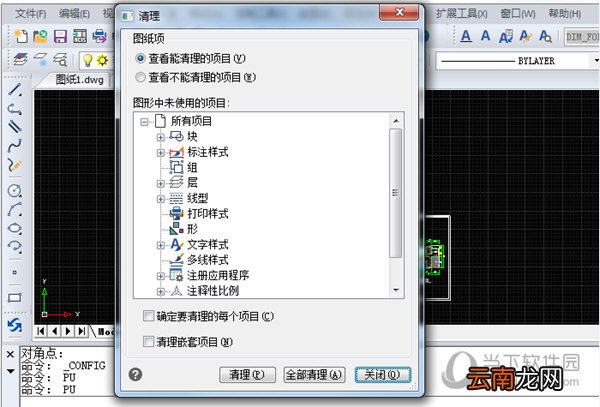Expand the 层 tree node
The height and width of the screenshot is (407, 600).
click(161, 184)
